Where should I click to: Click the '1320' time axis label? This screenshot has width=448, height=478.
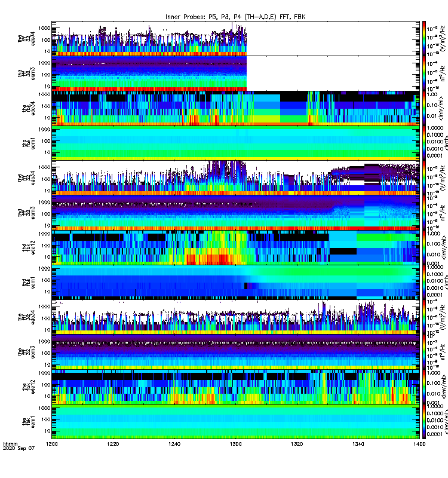point(297,444)
